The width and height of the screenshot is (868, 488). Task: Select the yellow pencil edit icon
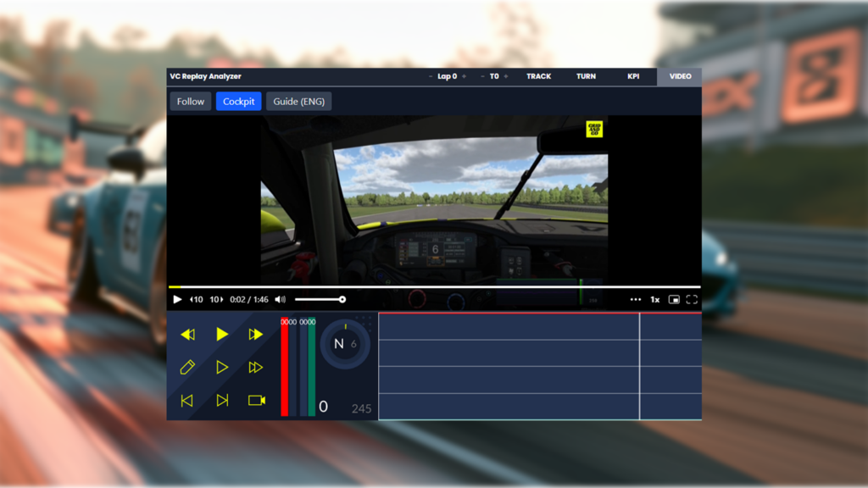187,367
